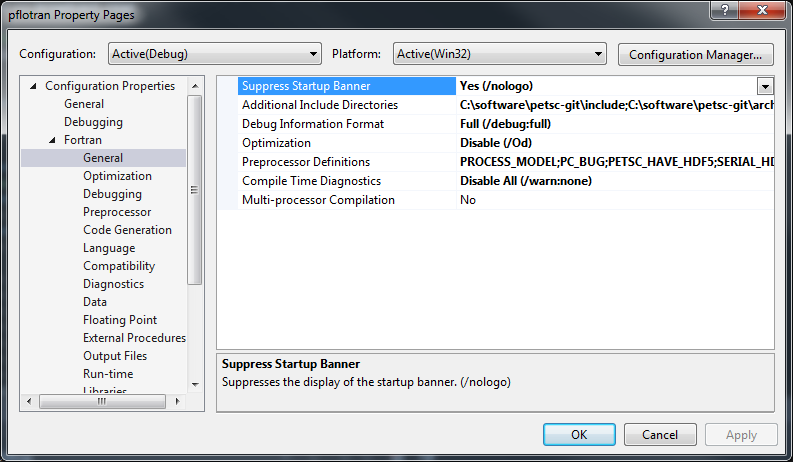Close the pflotran Property Pages dialog
This screenshot has height=462, width=793.
pos(759,10)
